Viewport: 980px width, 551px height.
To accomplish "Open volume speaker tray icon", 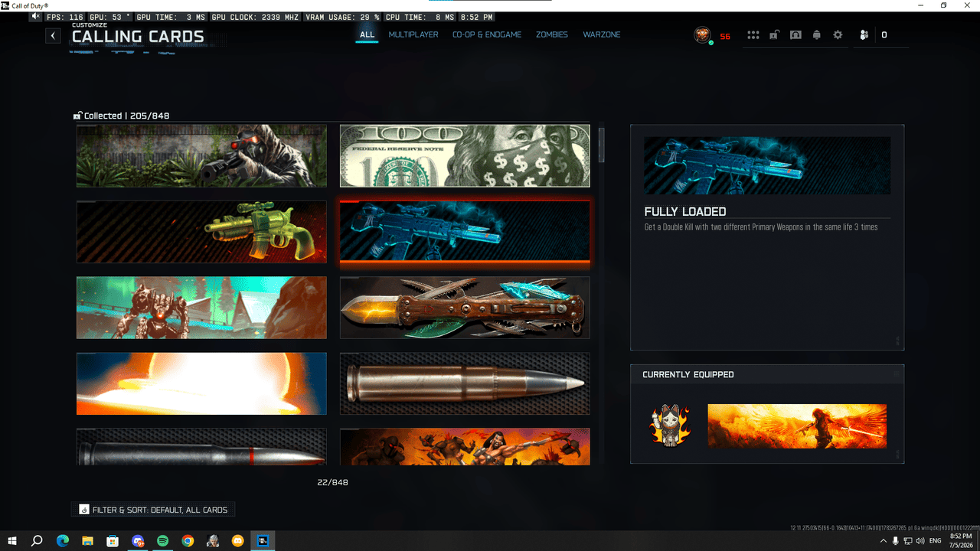I will click(920, 540).
